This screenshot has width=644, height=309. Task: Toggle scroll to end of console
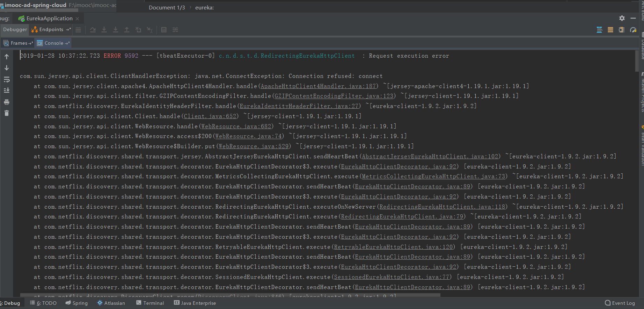pyautogui.click(x=7, y=91)
